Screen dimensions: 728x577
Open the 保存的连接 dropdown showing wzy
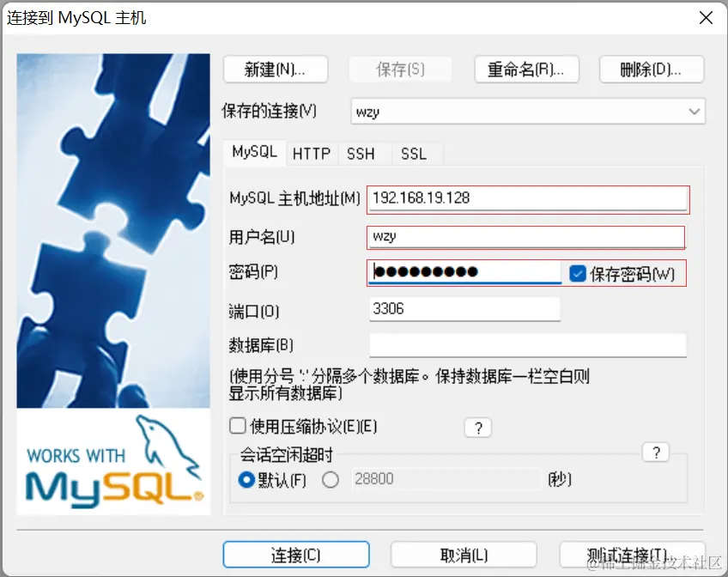point(528,112)
